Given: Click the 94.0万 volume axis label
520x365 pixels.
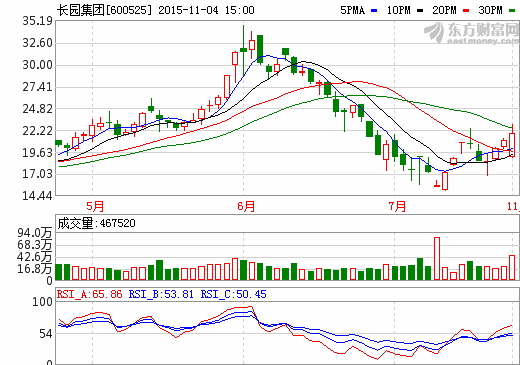Looking at the screenshot, I should 35,233.
